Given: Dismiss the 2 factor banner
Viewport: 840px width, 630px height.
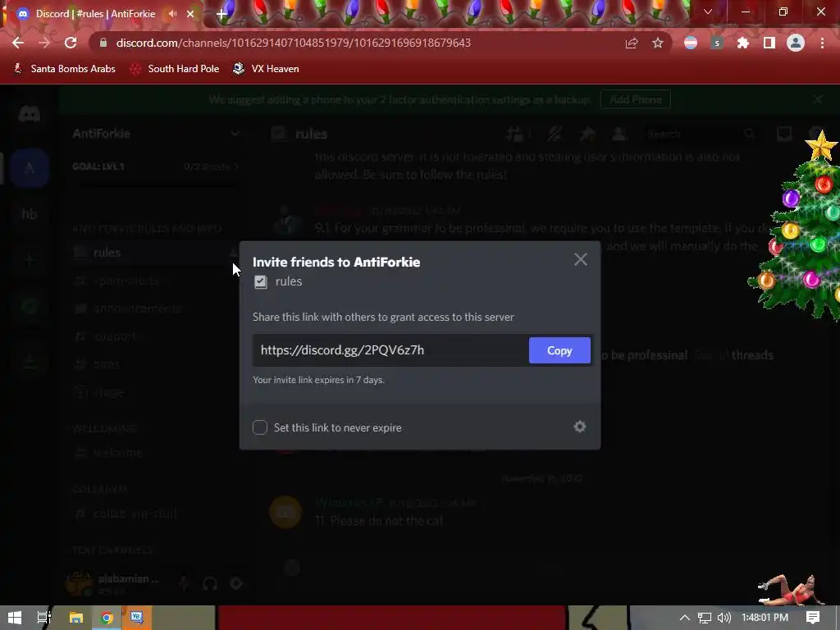Looking at the screenshot, I should point(818,99).
